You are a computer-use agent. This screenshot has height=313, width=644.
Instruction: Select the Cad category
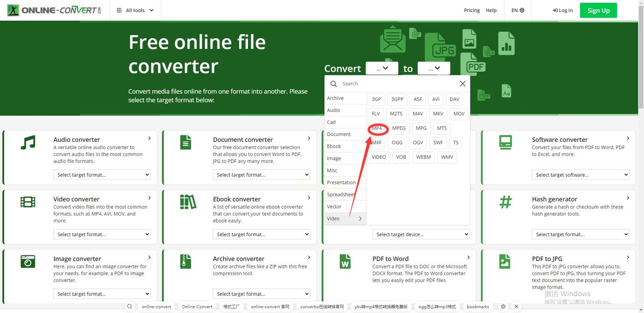pos(345,122)
